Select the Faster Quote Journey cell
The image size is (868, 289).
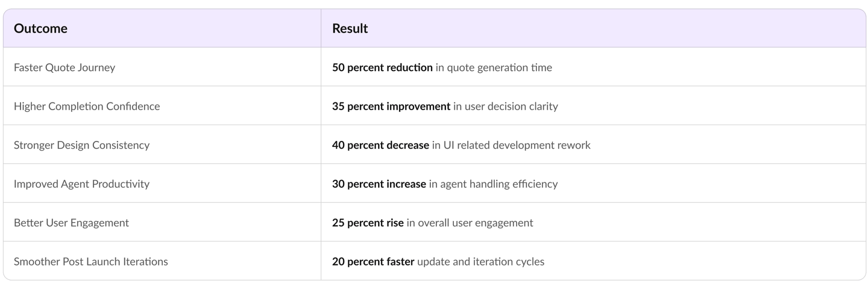(64, 67)
